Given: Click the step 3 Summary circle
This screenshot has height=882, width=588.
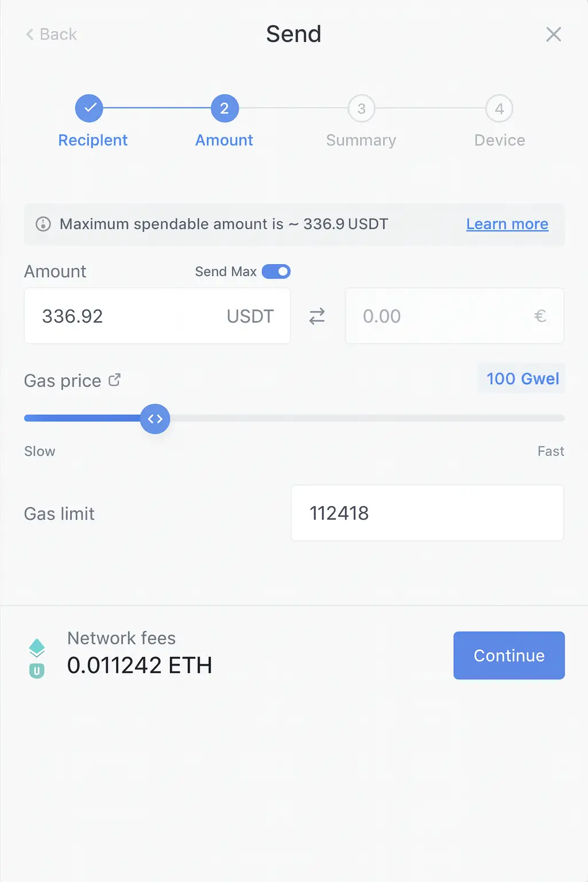Looking at the screenshot, I should pyautogui.click(x=361, y=109).
